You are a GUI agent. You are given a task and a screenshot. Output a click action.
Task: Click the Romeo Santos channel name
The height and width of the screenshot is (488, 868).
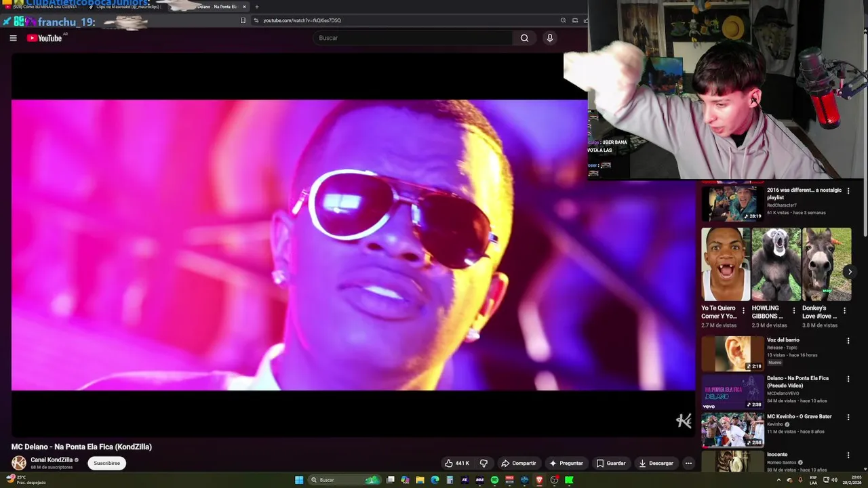pos(782,462)
